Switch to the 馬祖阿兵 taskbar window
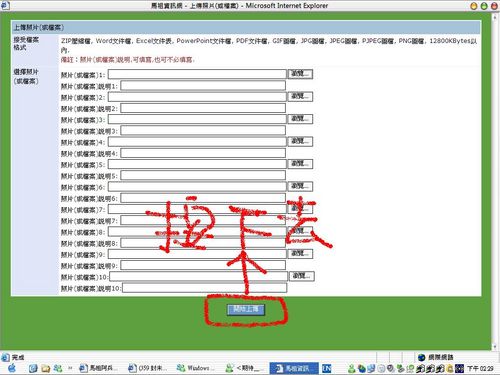The width and height of the screenshot is (500, 375). (x=99, y=368)
